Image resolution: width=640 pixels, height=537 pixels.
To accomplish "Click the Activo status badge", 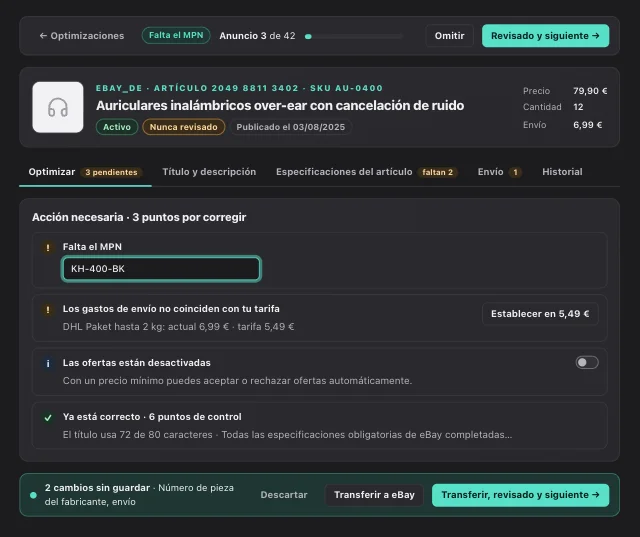I will 117,127.
